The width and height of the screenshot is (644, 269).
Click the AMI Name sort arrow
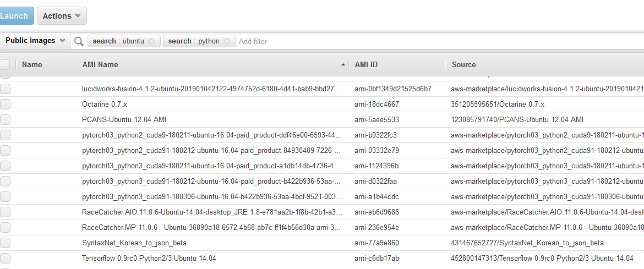pos(343,65)
